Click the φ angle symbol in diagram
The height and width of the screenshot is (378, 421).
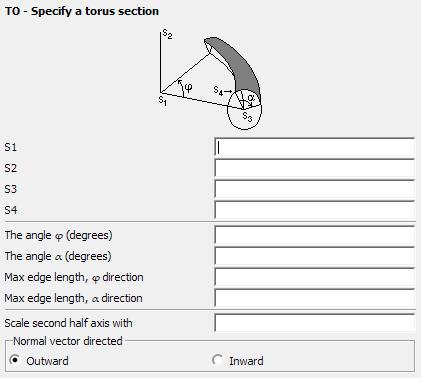[188, 88]
